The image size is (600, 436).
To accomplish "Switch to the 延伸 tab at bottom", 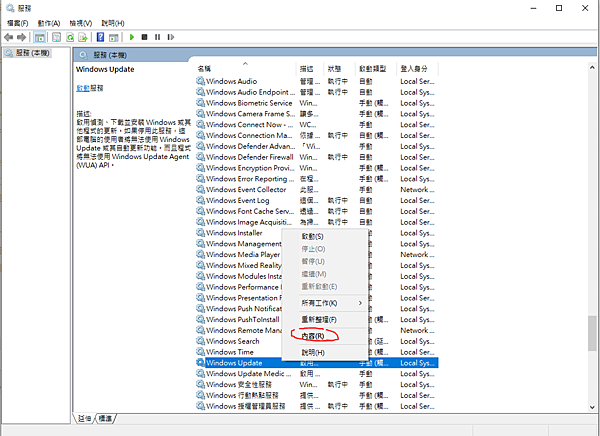I will click(84, 418).
